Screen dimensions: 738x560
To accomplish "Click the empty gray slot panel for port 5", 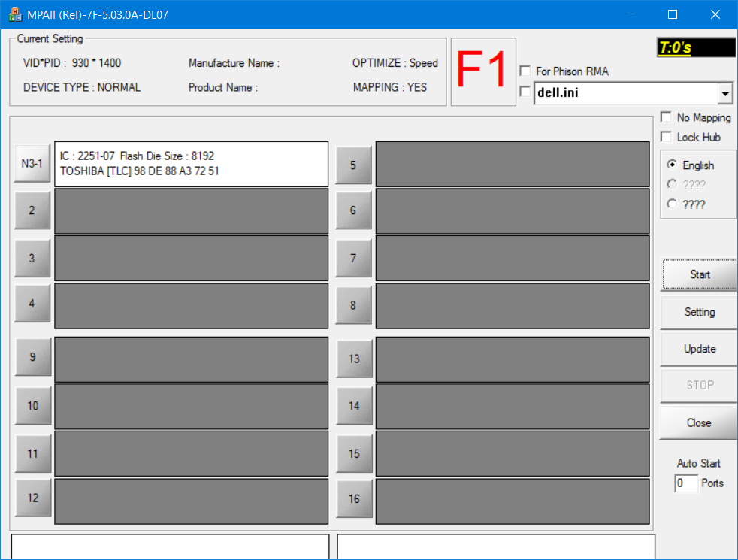I will point(513,164).
